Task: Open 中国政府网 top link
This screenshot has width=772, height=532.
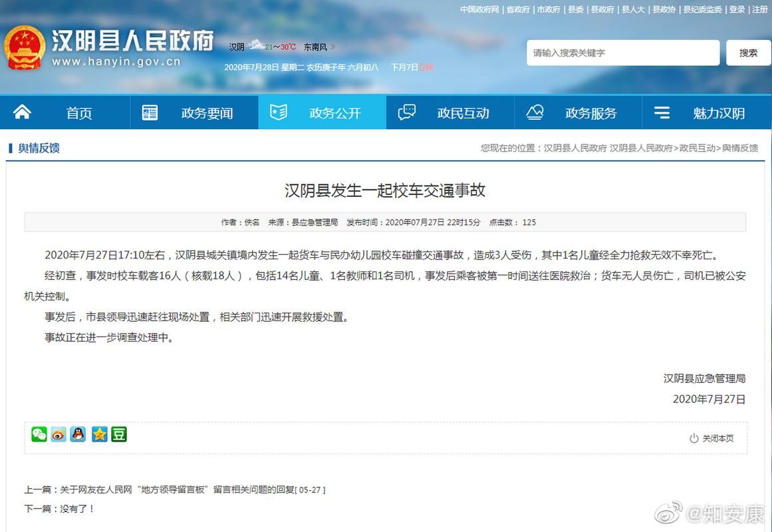Action: tap(479, 9)
